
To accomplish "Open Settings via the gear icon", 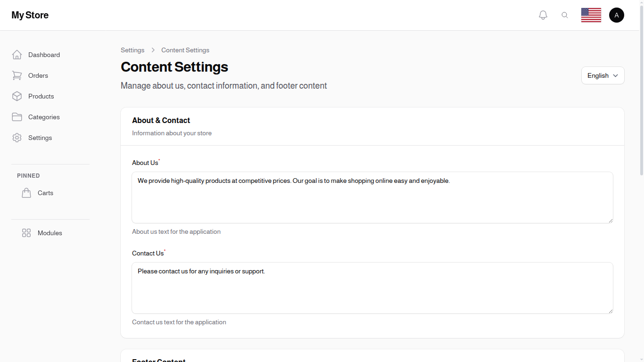I will tap(17, 138).
